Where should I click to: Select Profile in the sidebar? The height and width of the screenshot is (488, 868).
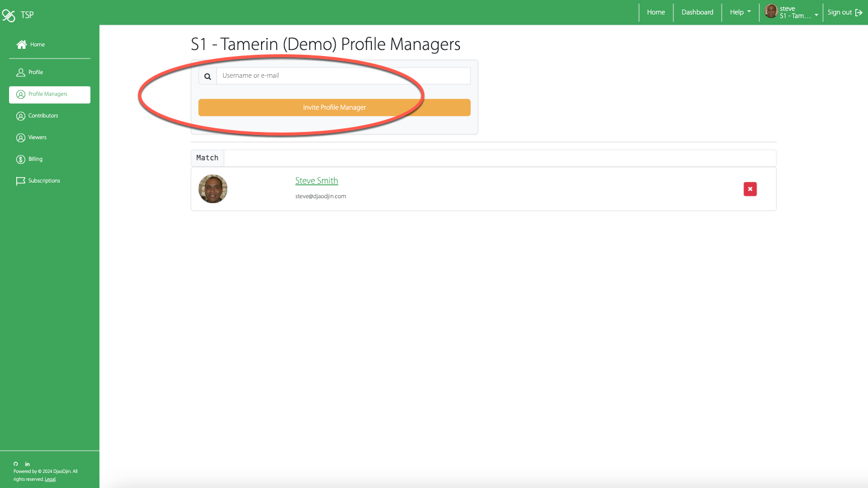tap(36, 72)
